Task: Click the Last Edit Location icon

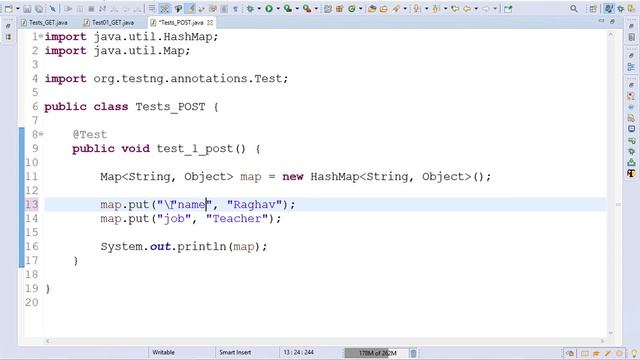Action: point(455,9)
